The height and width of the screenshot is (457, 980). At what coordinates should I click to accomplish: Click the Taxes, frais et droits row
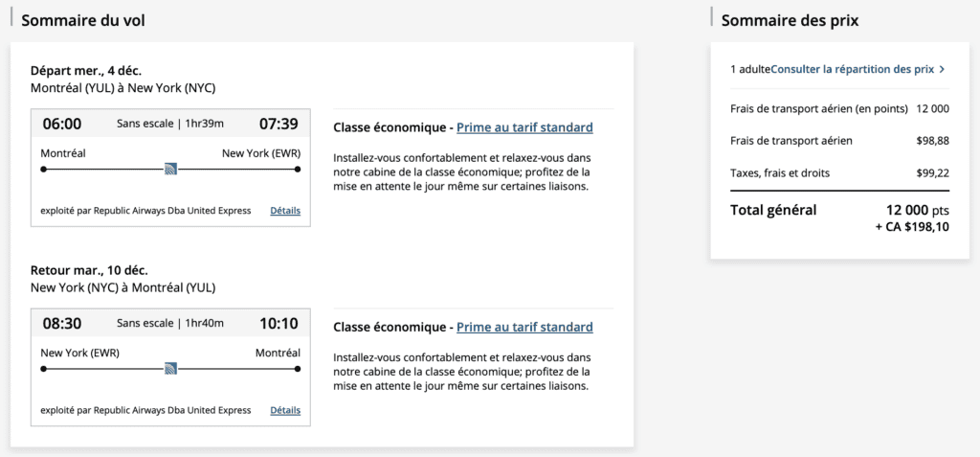(x=780, y=172)
